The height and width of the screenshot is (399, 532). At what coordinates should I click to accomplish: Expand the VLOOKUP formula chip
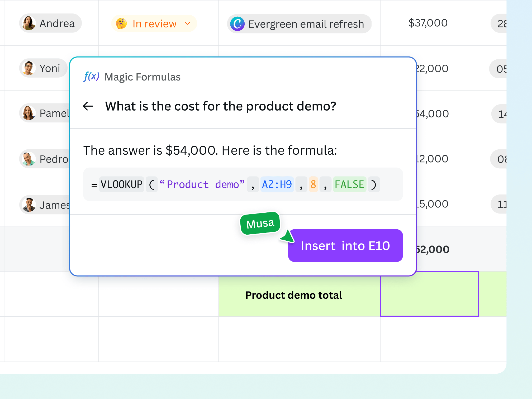click(x=122, y=184)
